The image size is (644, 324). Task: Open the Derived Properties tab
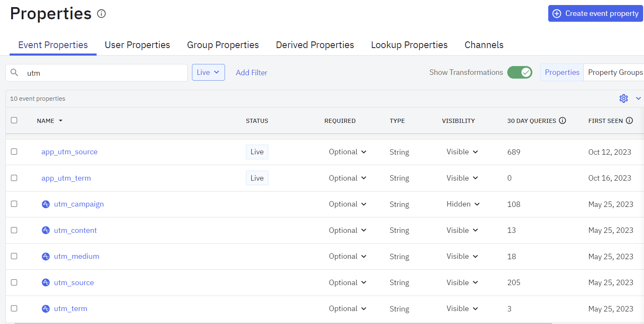click(x=315, y=45)
